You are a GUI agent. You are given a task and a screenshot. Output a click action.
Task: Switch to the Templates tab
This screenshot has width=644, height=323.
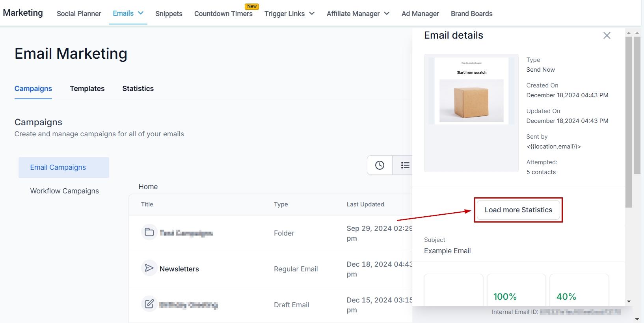coord(87,89)
